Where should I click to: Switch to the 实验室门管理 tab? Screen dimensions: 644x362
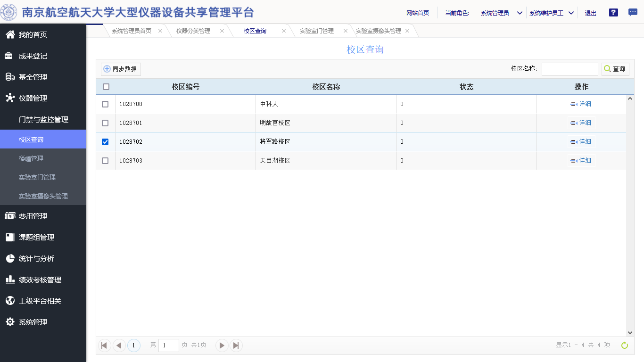317,31
